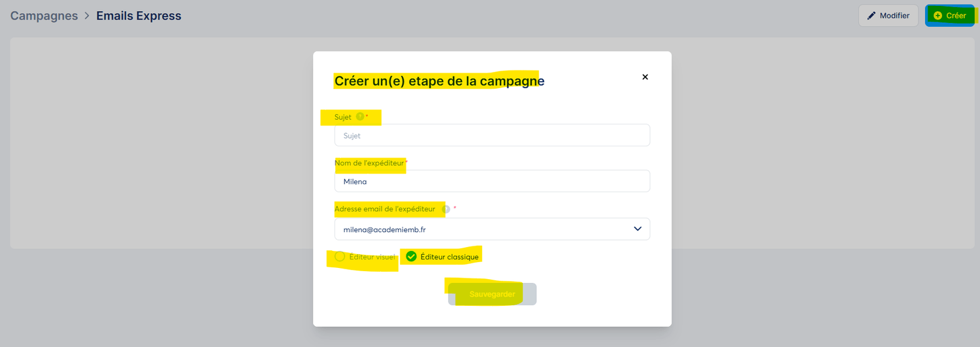980x347 pixels.
Task: Go to Campagnes via the breadcrumb
Action: 44,16
